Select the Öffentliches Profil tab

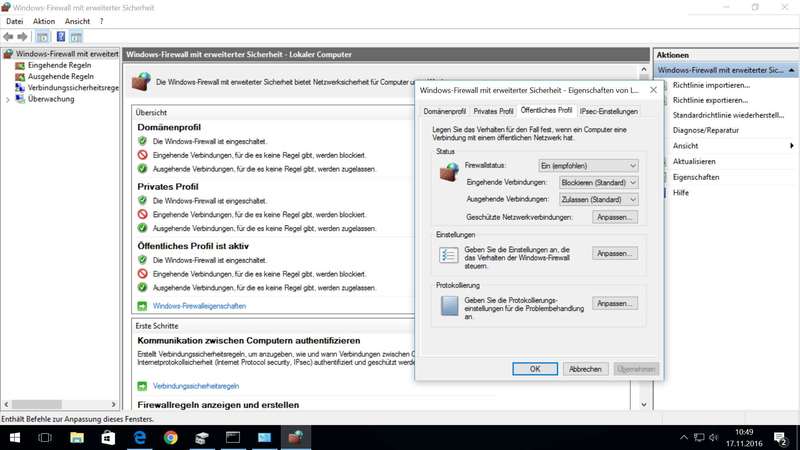[x=546, y=110]
